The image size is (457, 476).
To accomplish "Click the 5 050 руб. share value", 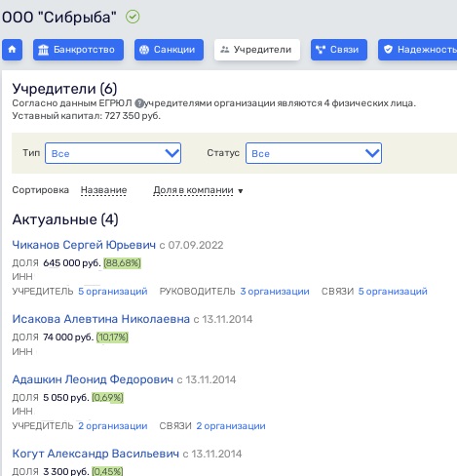I will point(66,397).
